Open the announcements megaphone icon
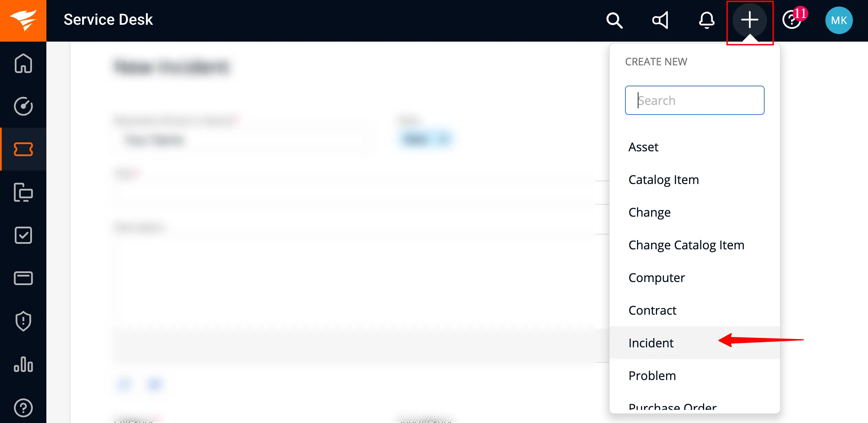 [660, 20]
